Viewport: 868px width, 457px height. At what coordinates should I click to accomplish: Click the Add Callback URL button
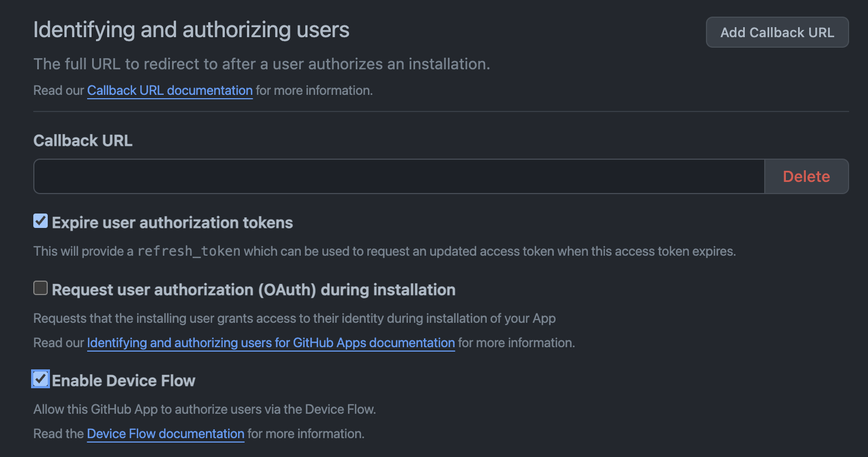click(776, 32)
